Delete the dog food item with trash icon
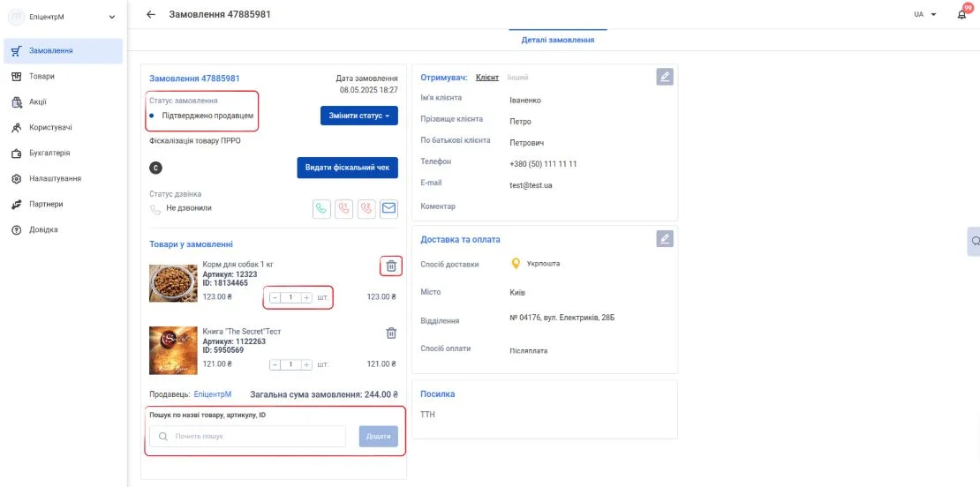Viewport: 980px width, 487px height. pyautogui.click(x=391, y=266)
